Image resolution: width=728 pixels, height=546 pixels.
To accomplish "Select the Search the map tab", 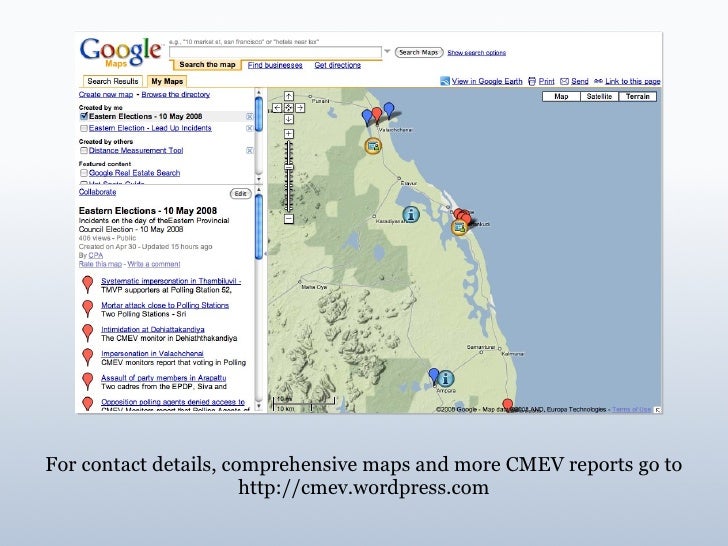I will [207, 65].
